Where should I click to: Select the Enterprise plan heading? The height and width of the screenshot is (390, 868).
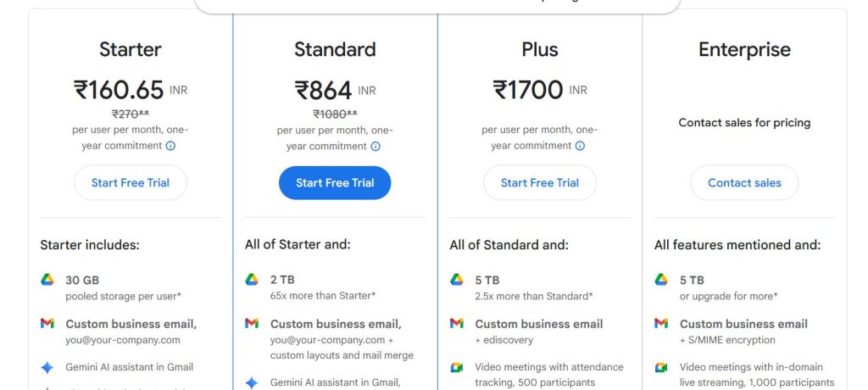[744, 50]
